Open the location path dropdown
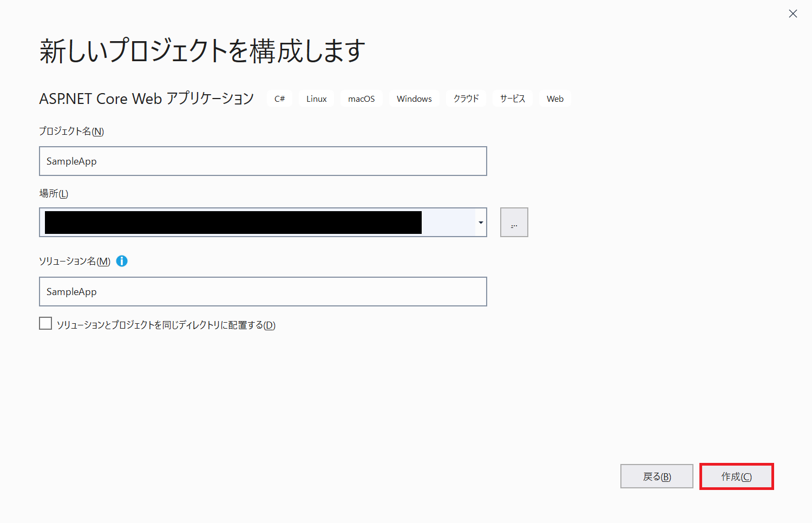The width and height of the screenshot is (812, 523). [x=481, y=223]
